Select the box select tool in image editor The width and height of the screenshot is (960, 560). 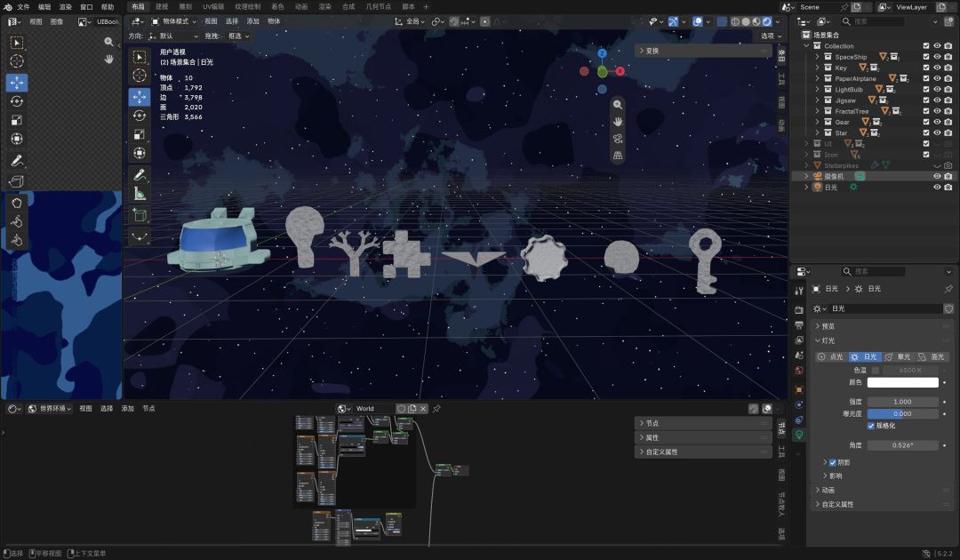(x=17, y=43)
